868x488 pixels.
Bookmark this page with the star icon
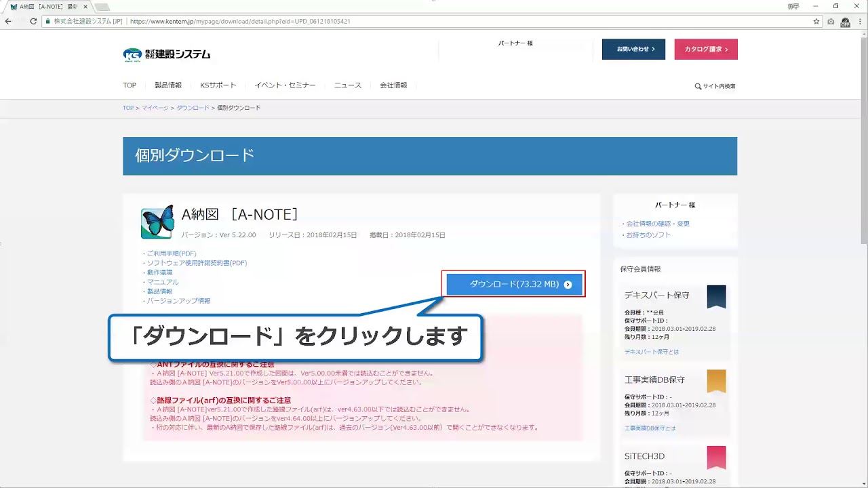(x=816, y=21)
